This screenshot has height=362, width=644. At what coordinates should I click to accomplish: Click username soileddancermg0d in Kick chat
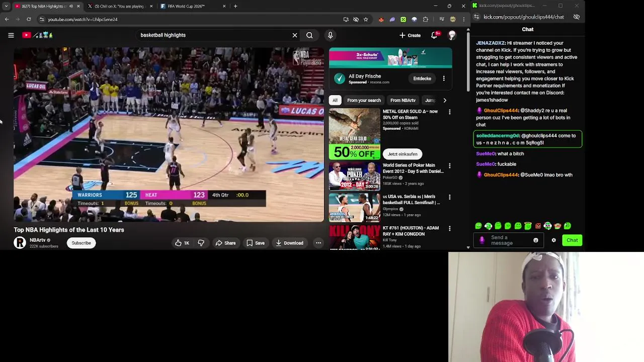pyautogui.click(x=498, y=136)
